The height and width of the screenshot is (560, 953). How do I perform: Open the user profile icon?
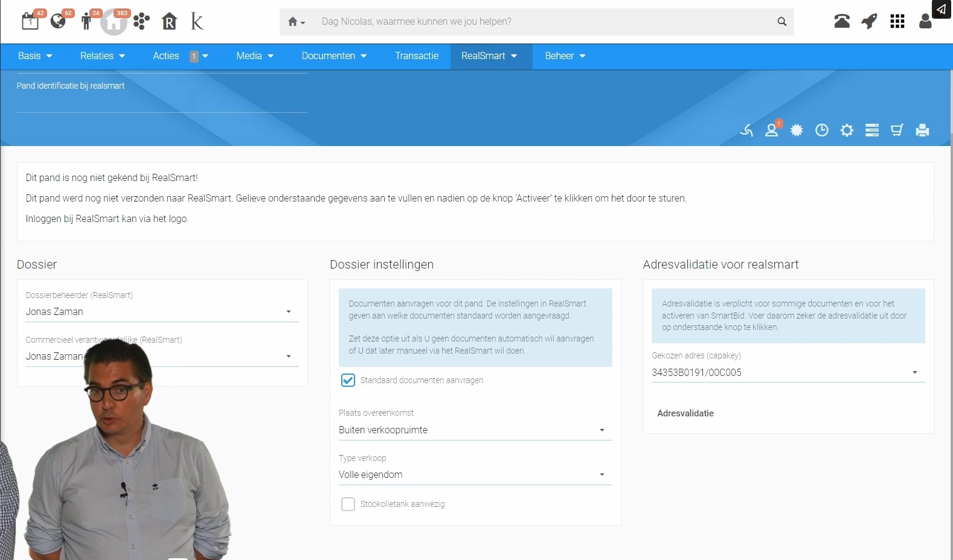(x=925, y=22)
